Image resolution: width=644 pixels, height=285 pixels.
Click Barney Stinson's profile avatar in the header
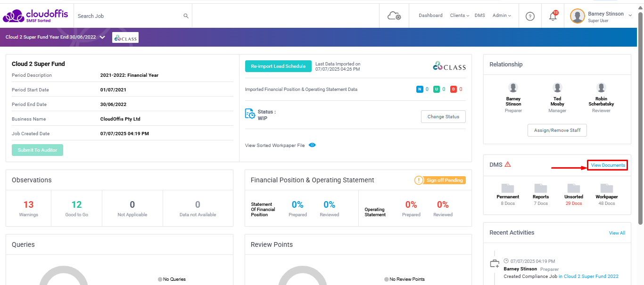(x=578, y=16)
